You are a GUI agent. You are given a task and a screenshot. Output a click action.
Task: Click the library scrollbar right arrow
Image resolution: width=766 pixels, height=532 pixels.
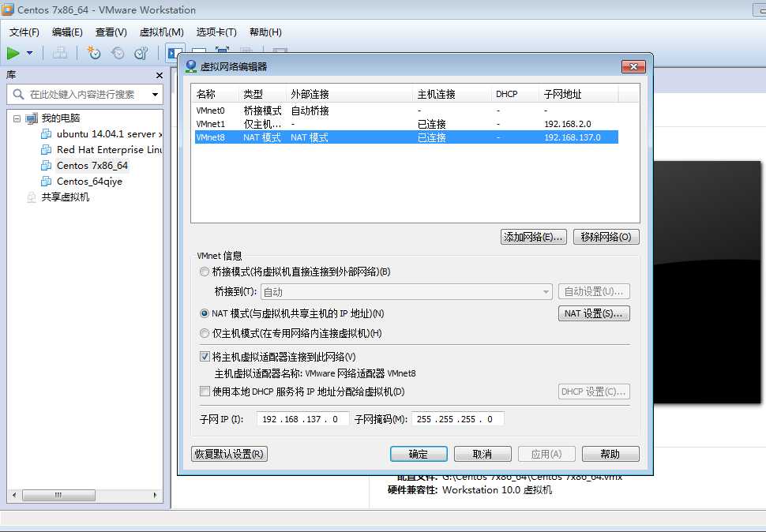(x=155, y=495)
